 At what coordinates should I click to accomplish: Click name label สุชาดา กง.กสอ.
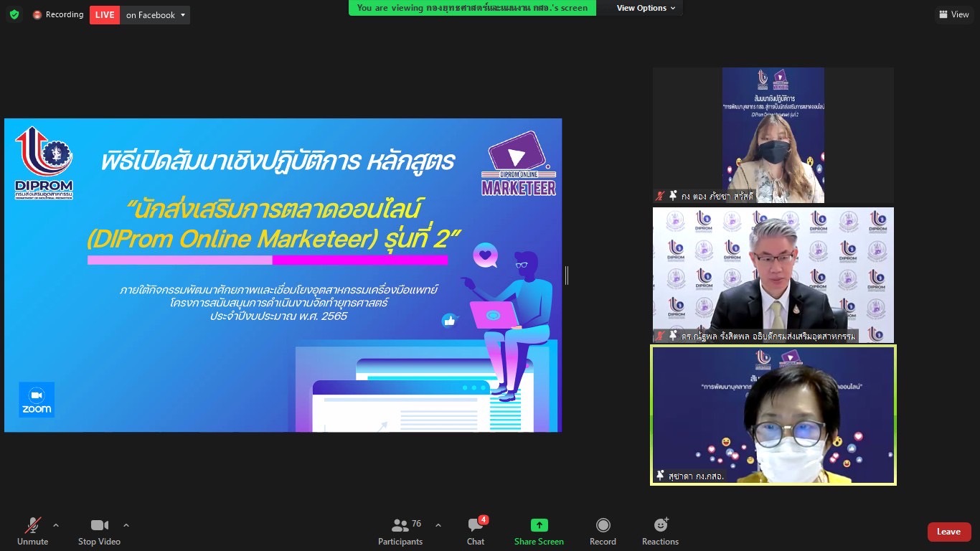pyautogui.click(x=695, y=476)
